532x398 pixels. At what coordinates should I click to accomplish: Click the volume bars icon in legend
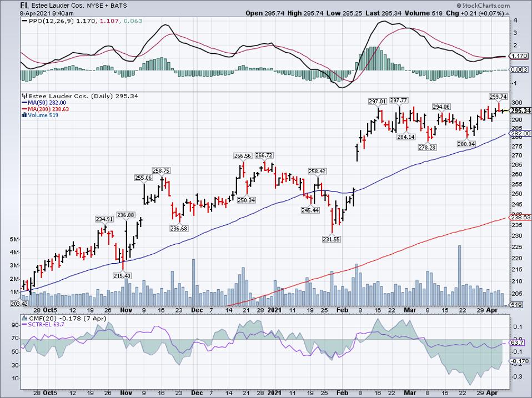24,115
